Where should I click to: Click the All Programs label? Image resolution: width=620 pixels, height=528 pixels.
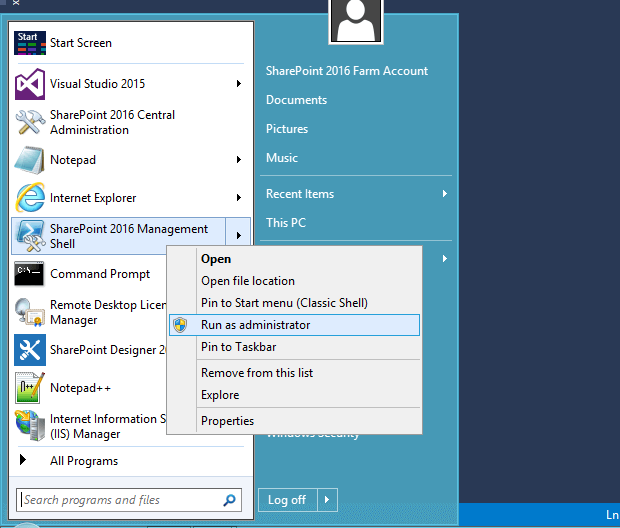point(84,461)
